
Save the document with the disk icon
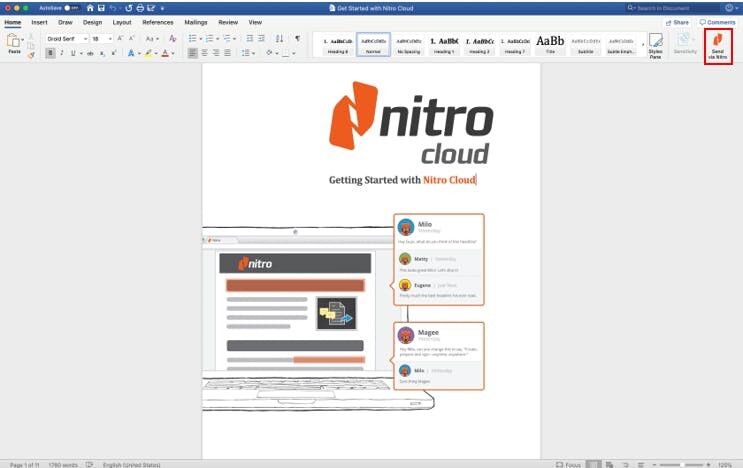(x=101, y=8)
